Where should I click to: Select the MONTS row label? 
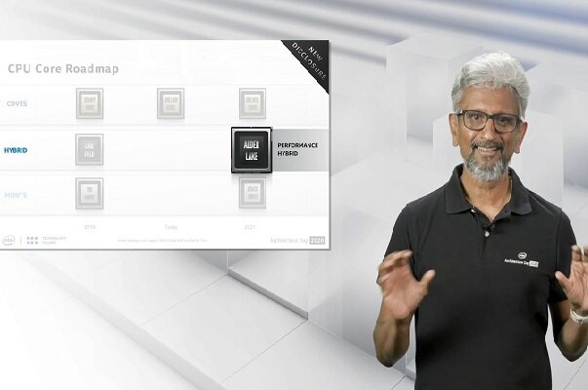(18, 193)
